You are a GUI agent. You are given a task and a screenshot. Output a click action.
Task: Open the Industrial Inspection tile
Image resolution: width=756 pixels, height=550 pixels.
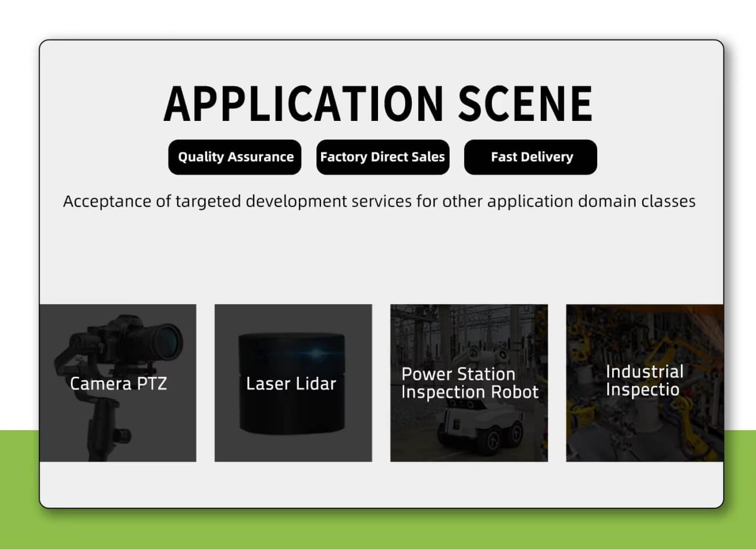coord(645,383)
